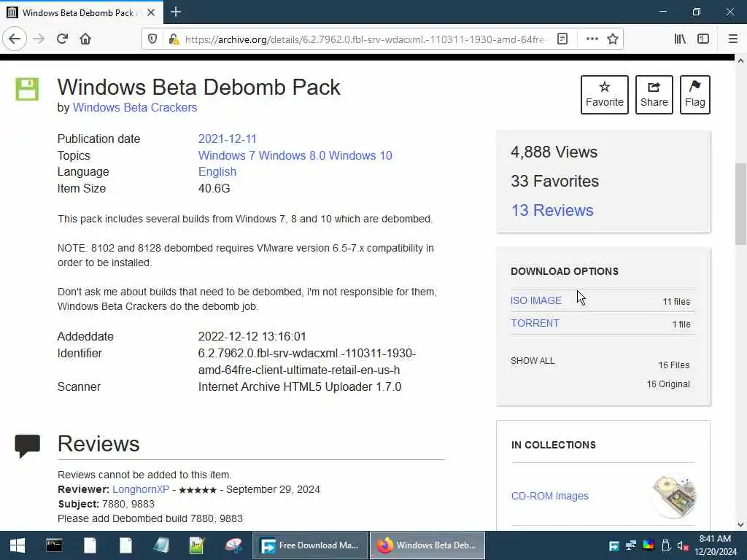Open the taskbar clock showing 8:41 AM
The height and width of the screenshot is (560, 747).
(x=715, y=545)
